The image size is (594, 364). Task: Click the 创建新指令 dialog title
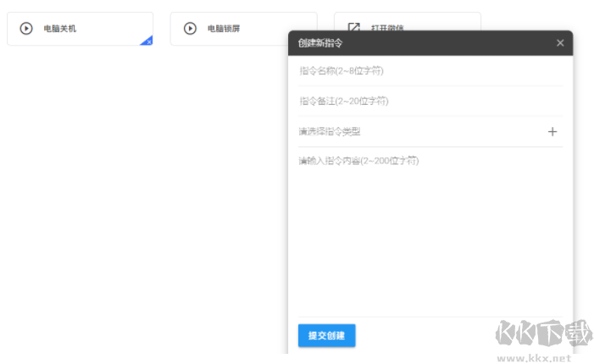[x=320, y=43]
